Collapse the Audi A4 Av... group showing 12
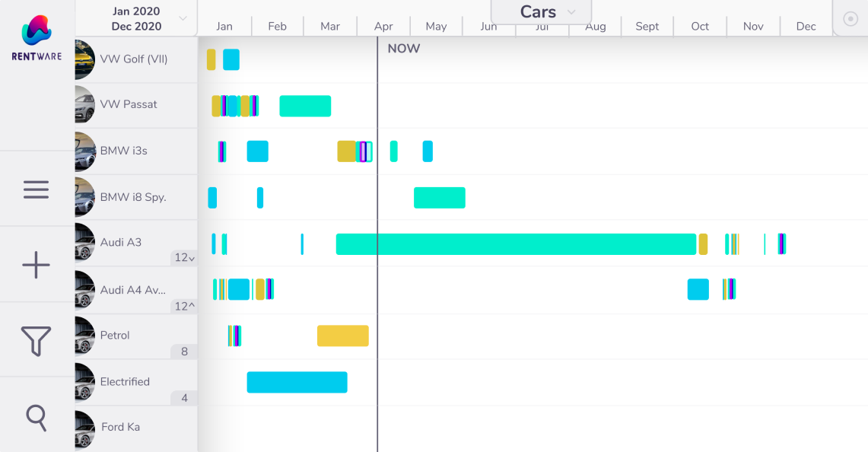This screenshot has width=868, height=452. click(184, 307)
